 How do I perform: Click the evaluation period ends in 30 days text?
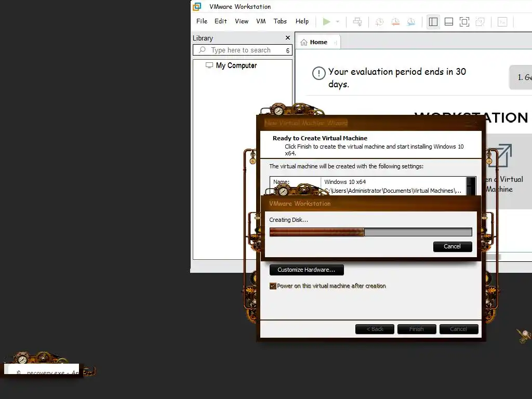pyautogui.click(x=397, y=78)
